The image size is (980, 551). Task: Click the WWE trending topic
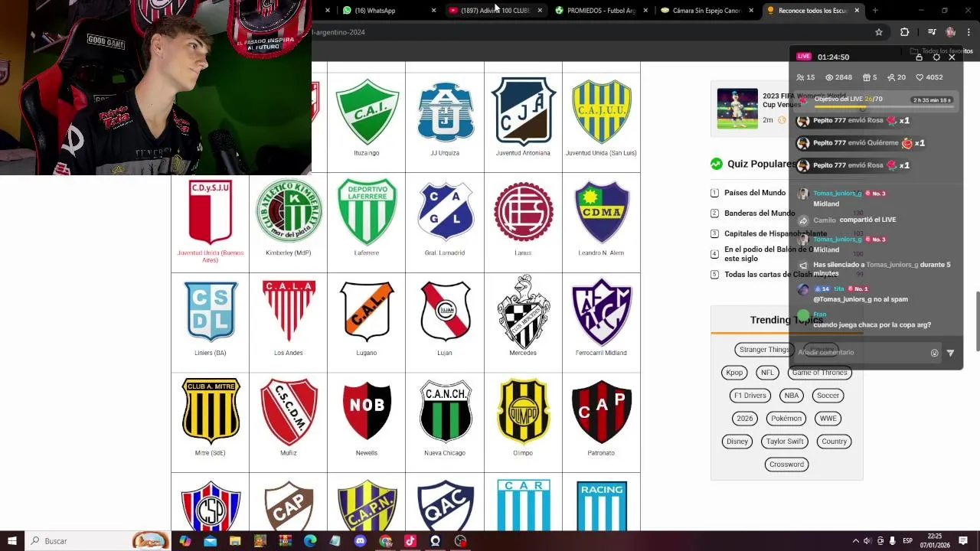pyautogui.click(x=828, y=419)
